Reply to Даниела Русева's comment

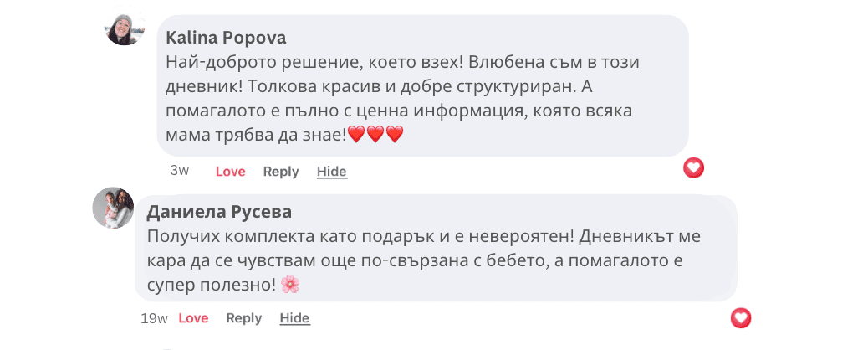243,318
